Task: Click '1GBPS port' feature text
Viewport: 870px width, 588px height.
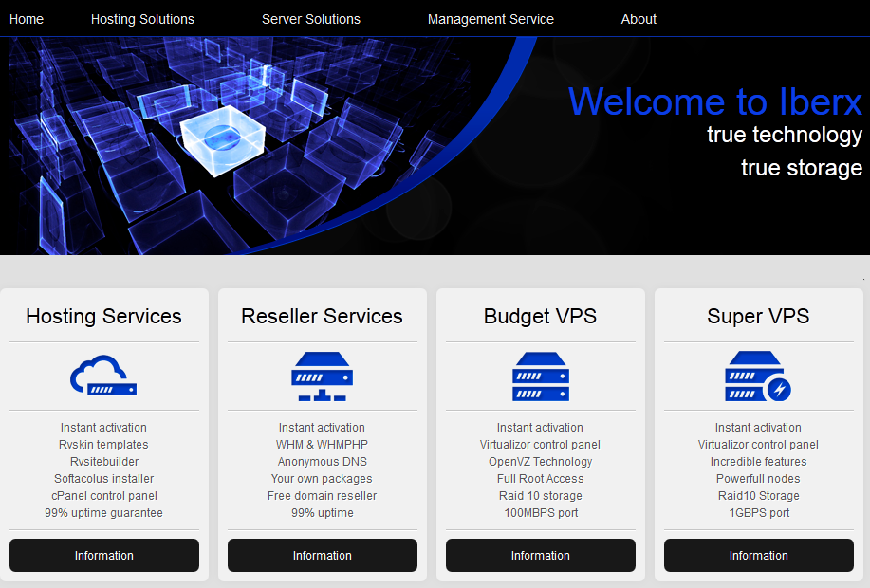Action: click(759, 513)
